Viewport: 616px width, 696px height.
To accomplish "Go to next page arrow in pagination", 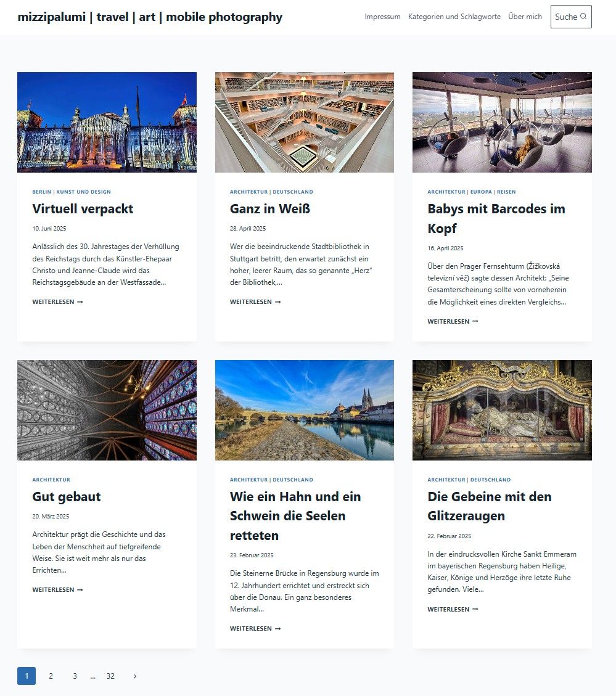I will [x=135, y=676].
